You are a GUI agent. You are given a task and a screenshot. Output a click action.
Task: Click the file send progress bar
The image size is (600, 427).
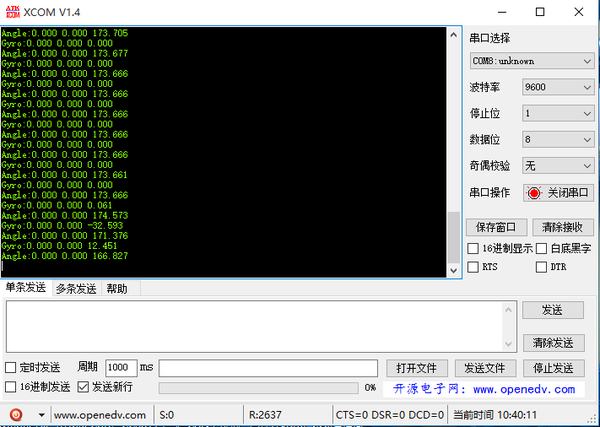click(x=259, y=388)
